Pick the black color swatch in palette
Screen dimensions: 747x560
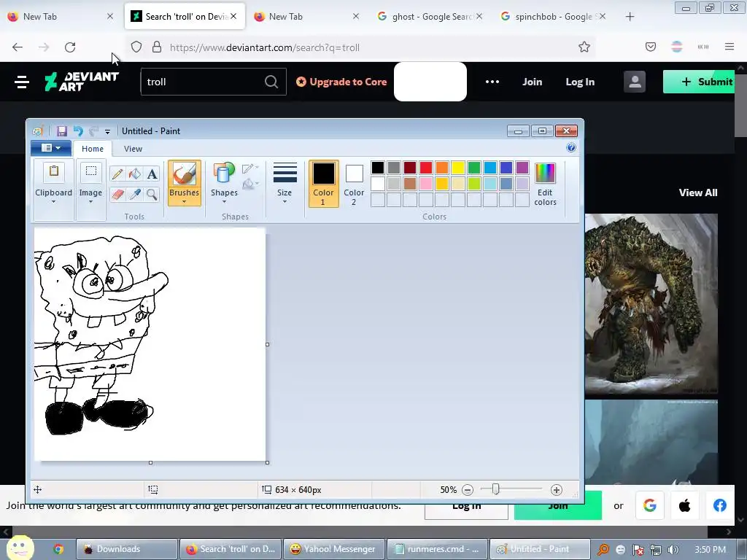tap(378, 168)
